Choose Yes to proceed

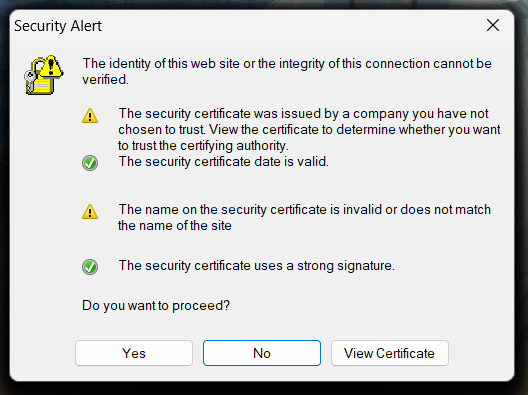click(x=134, y=353)
